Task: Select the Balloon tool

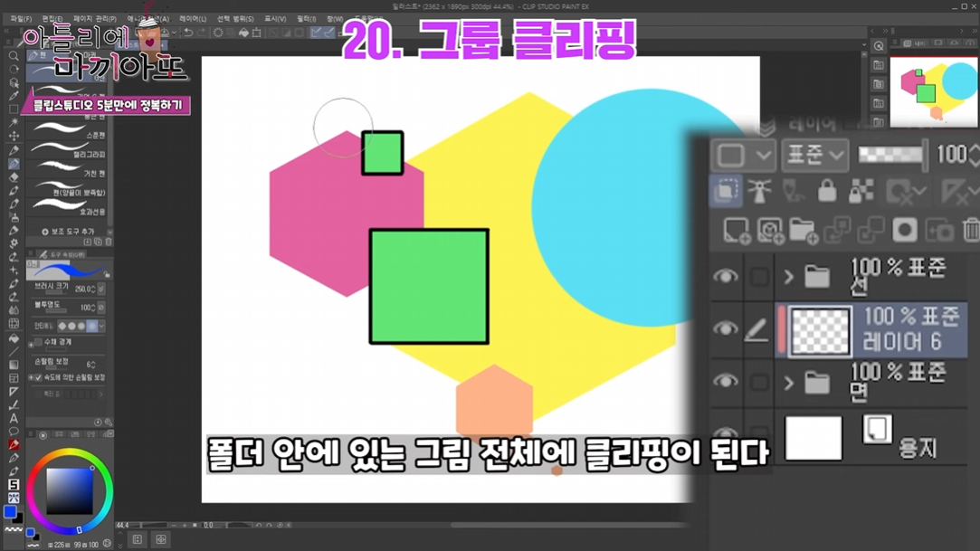Action: (x=14, y=431)
